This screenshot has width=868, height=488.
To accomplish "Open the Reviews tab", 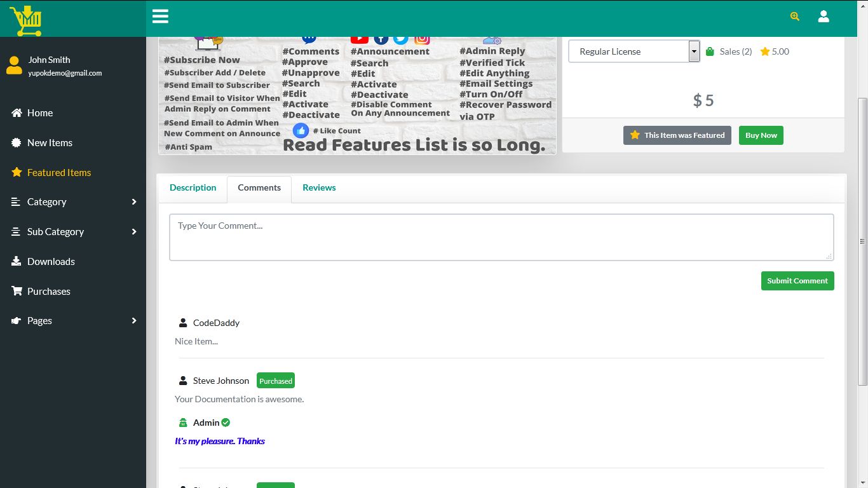I will (x=319, y=187).
